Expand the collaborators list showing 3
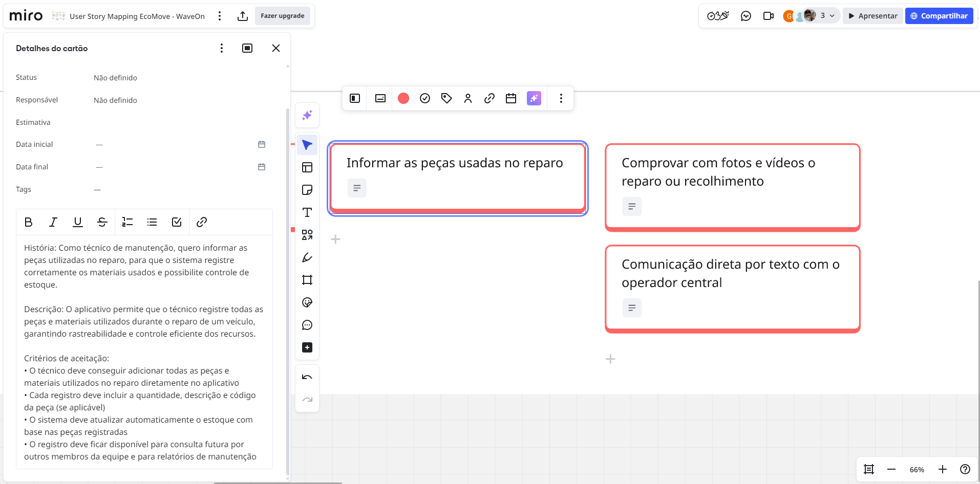 [827, 16]
